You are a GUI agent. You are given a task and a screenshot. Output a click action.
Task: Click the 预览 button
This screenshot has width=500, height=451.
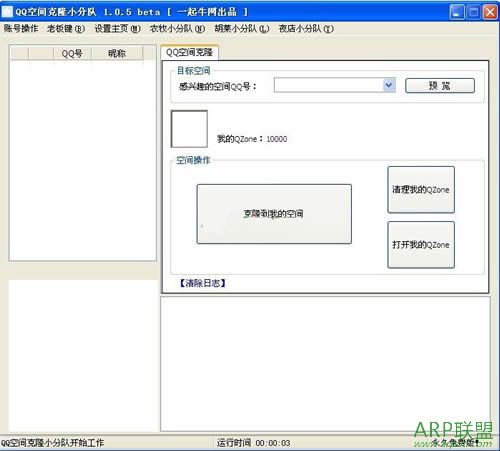(440, 86)
